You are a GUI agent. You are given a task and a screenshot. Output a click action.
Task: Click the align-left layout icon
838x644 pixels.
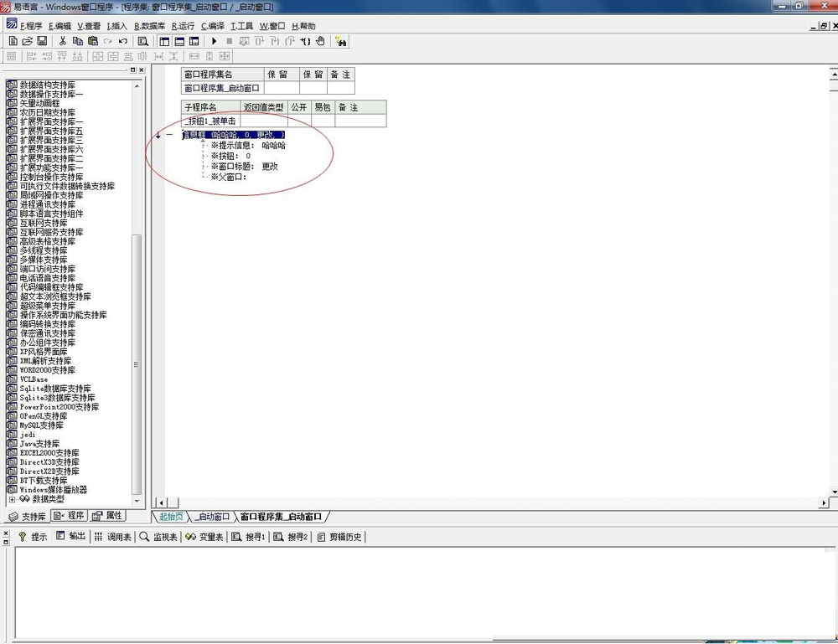pyautogui.click(x=32, y=56)
